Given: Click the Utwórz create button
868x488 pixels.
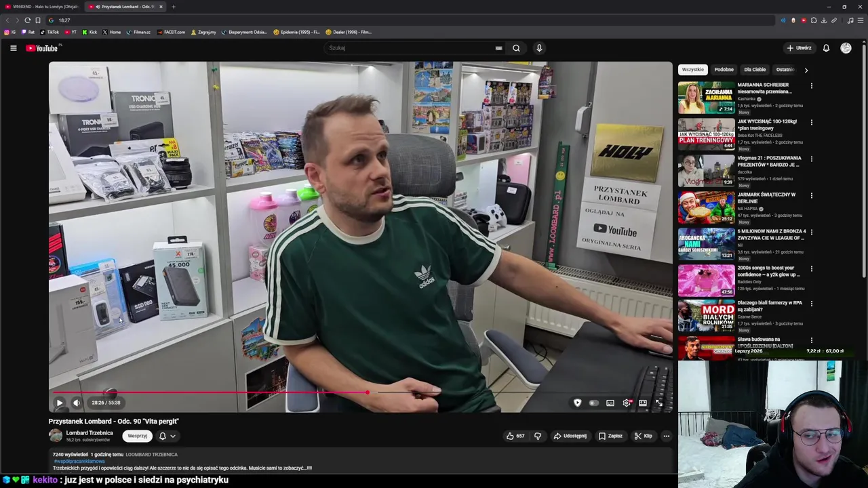Looking at the screenshot, I should (799, 48).
